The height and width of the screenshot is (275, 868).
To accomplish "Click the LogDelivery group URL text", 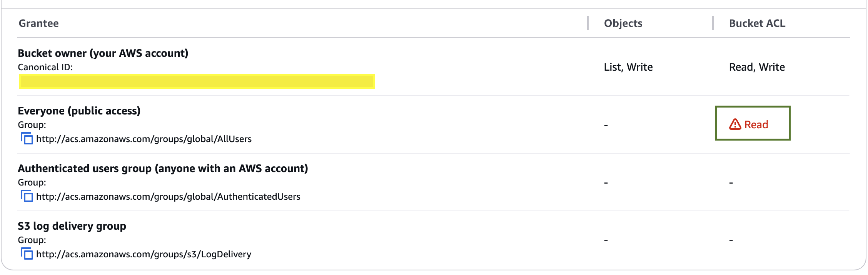I will (144, 254).
